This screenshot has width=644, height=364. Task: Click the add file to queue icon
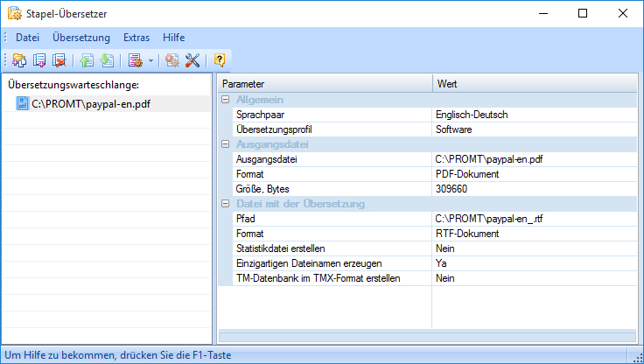tap(39, 60)
